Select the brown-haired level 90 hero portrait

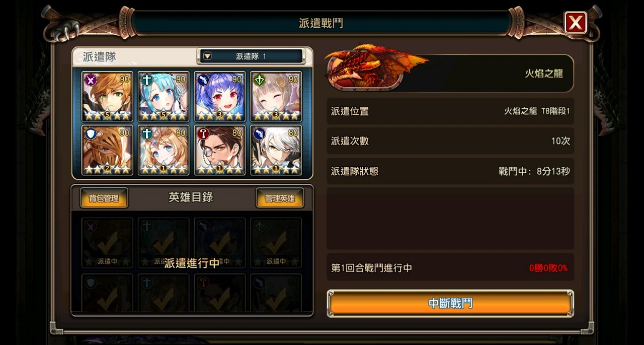(108, 96)
